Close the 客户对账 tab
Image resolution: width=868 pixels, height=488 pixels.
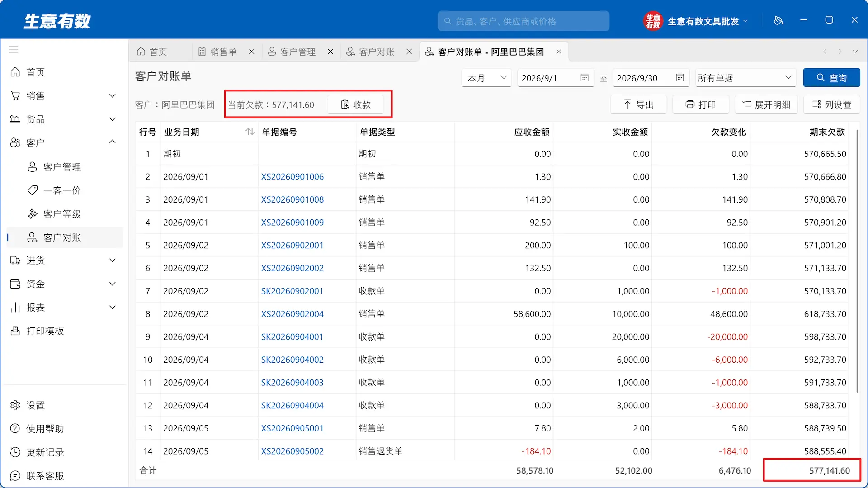[x=409, y=52]
